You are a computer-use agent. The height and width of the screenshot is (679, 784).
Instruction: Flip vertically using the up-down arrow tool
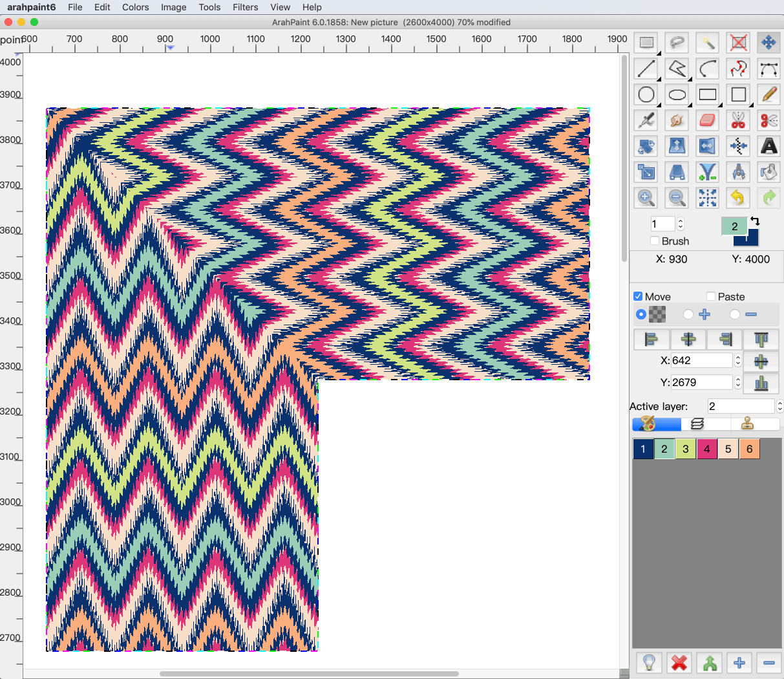[x=677, y=146]
